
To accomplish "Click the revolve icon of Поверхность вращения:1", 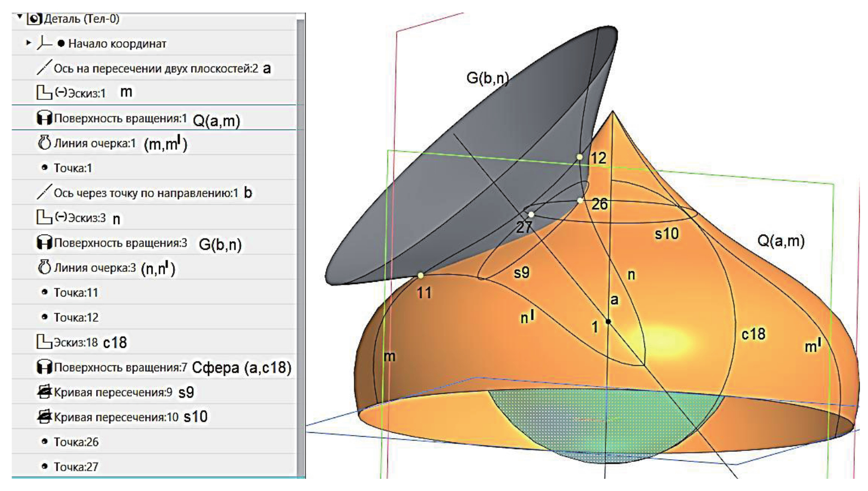I will 44,118.
